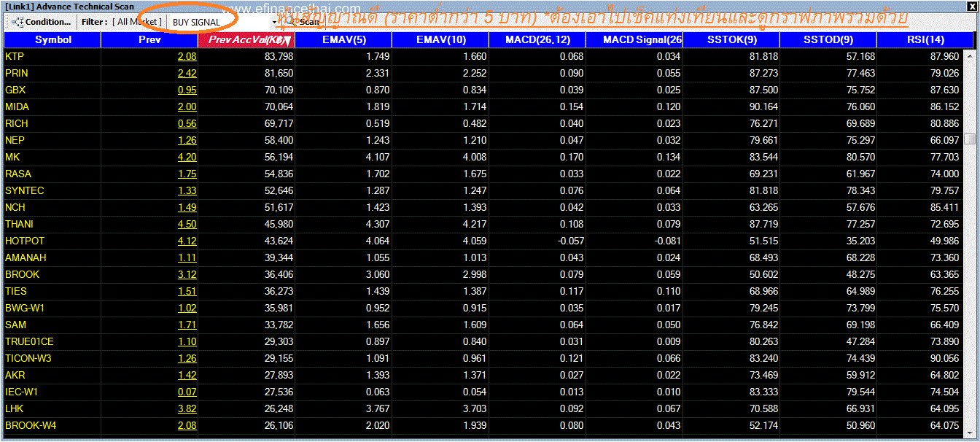Screen dimensions: 980x442
Task: Click the vertical scrollbar thumb
Action: tap(970, 139)
